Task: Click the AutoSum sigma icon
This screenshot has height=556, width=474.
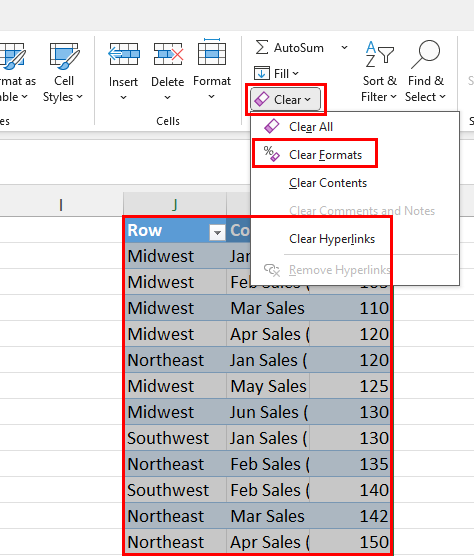Action: [262, 47]
